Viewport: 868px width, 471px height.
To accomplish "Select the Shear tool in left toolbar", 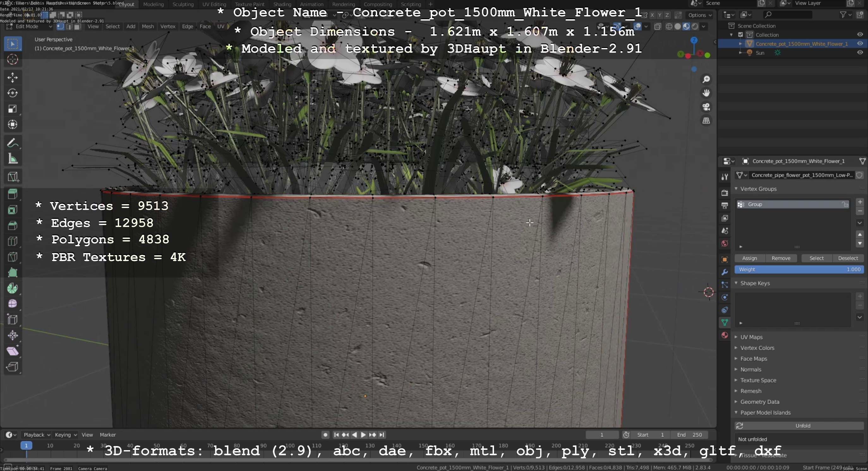I will pyautogui.click(x=12, y=351).
